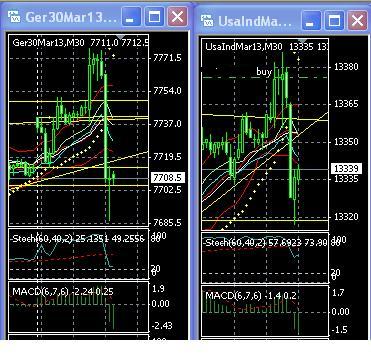Click the 13320 price scale value
Image resolution: width=371 pixels, height=361 pixels.
point(346,217)
